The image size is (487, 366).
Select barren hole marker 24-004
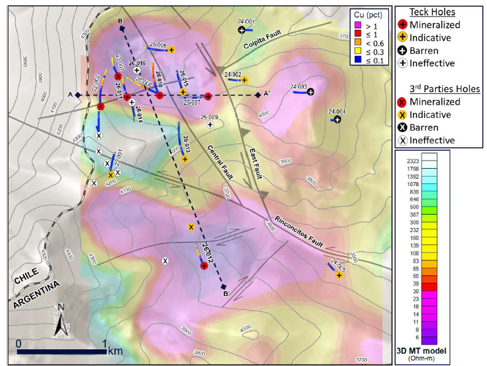coord(337,119)
